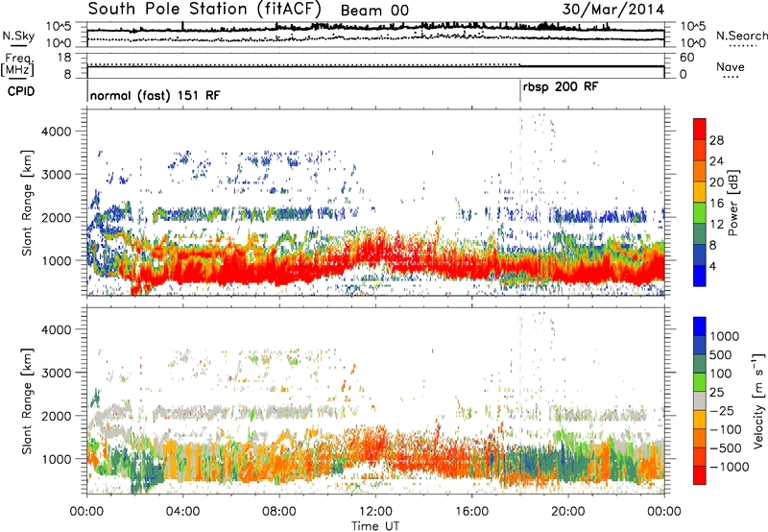This screenshot has width=768, height=532.
Task: Click "Slant Range [km]" label of Power panel
Action: pyautogui.click(x=27, y=203)
